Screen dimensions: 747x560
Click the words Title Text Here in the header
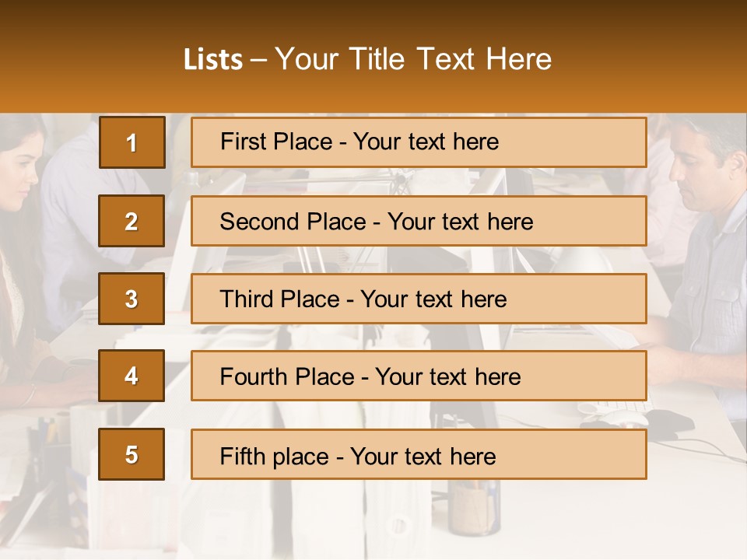point(451,59)
